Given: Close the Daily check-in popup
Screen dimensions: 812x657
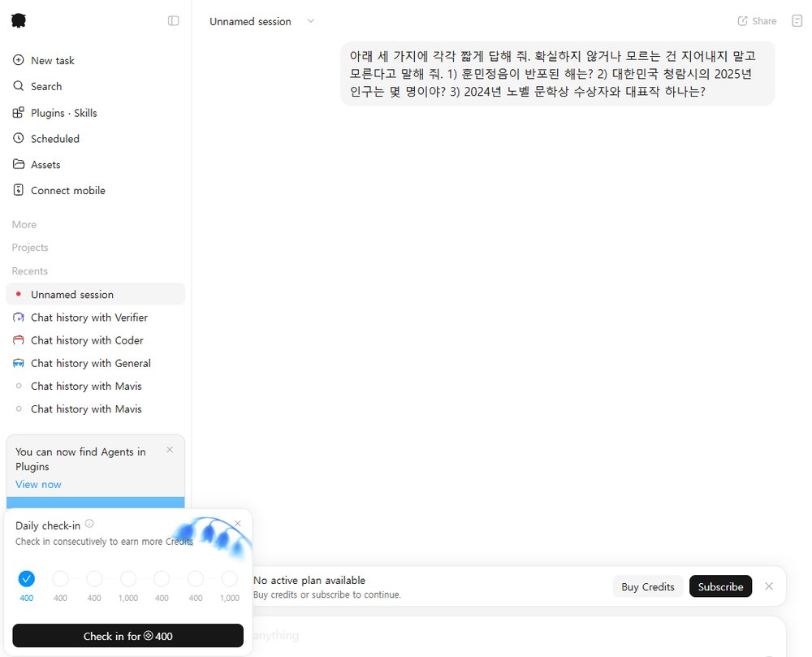Looking at the screenshot, I should coord(238,524).
